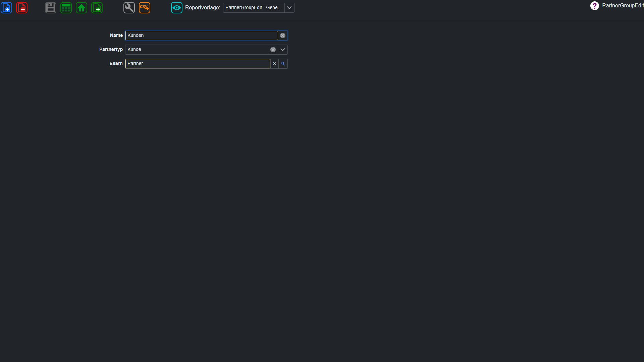Open the green table list view icon
Screen dimensions: 644x362
66,8
